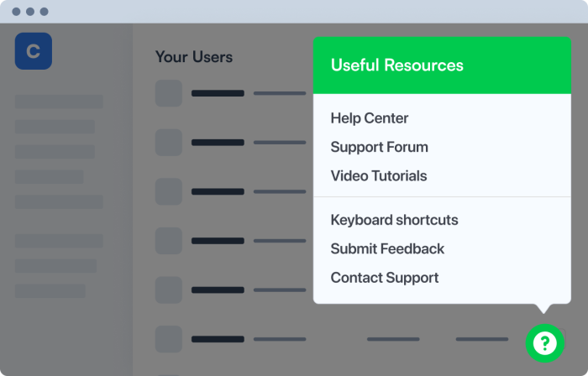Pick the fifth user's avatar in list

point(169,290)
